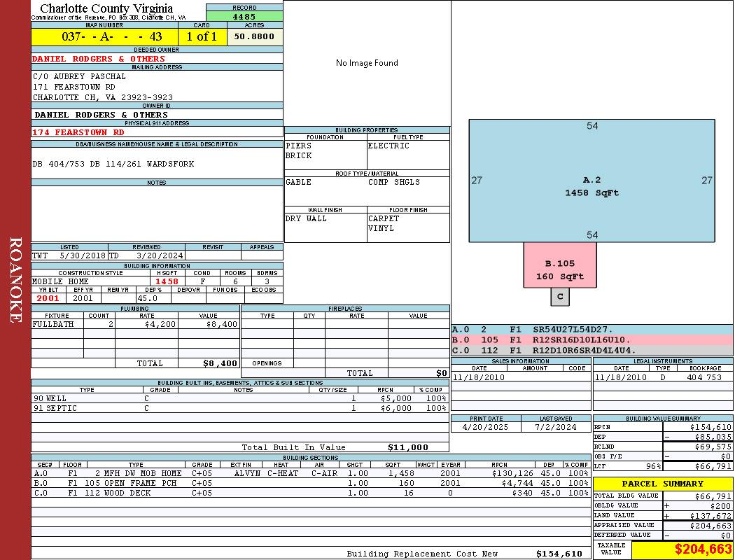The width and height of the screenshot is (735, 560).
Task: Click the deeded owner name Daniel Rodgers & Others
Action: [x=99, y=59]
